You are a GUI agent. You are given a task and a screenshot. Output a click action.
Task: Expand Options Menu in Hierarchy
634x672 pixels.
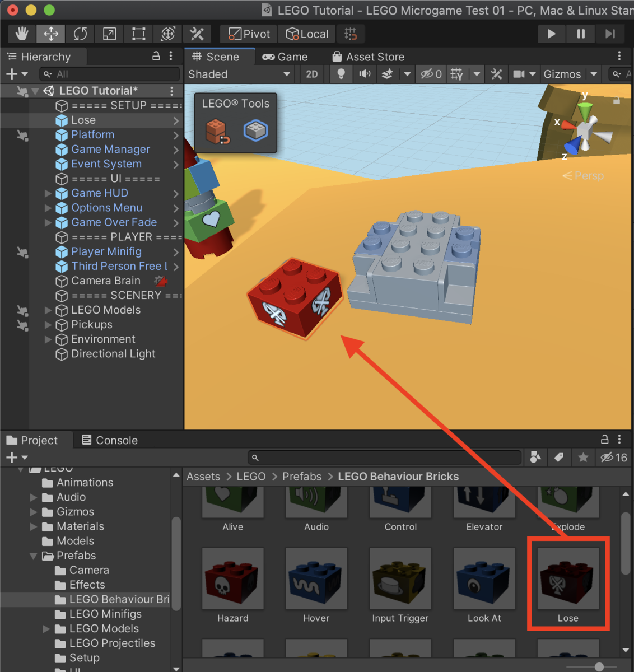[x=48, y=208]
